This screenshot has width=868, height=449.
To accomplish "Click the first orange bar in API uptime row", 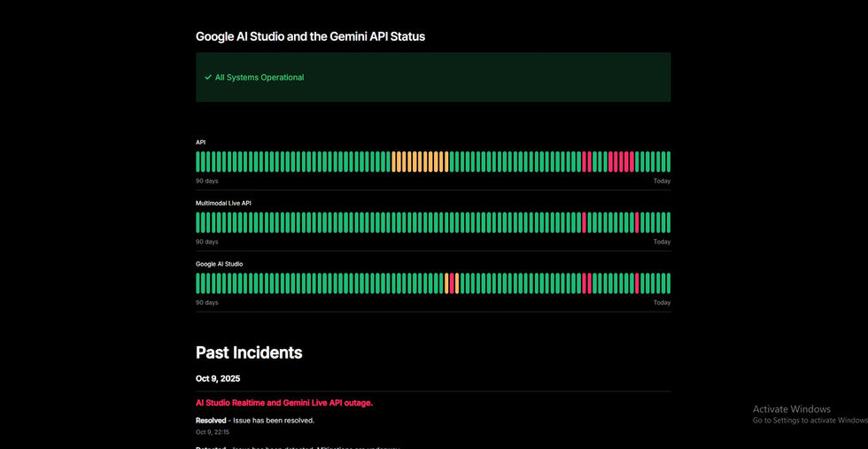I will click(x=393, y=161).
